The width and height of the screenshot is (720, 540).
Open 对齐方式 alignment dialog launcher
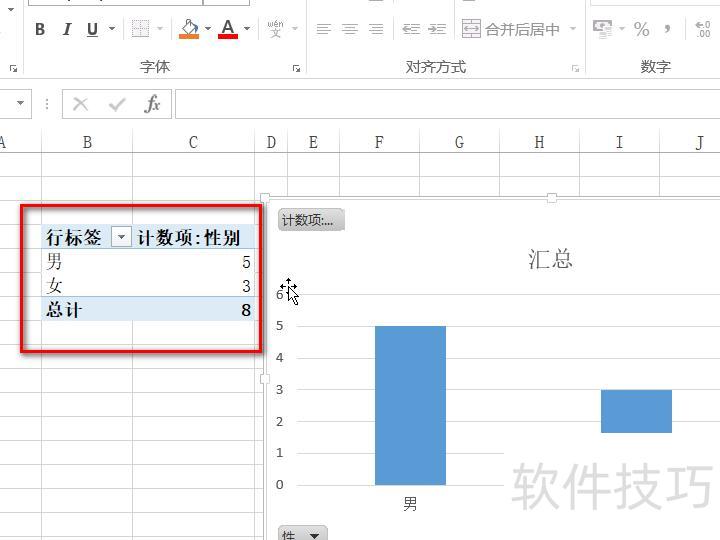click(575, 68)
